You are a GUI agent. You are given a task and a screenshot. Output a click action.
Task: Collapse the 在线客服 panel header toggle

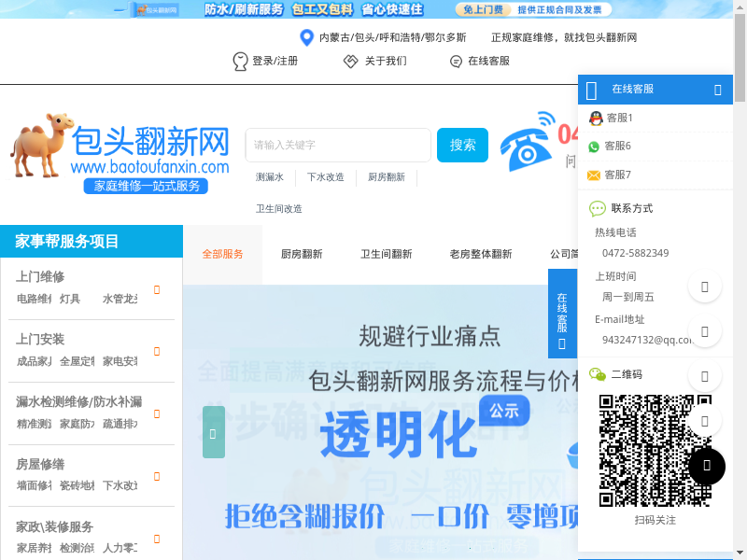(x=717, y=90)
